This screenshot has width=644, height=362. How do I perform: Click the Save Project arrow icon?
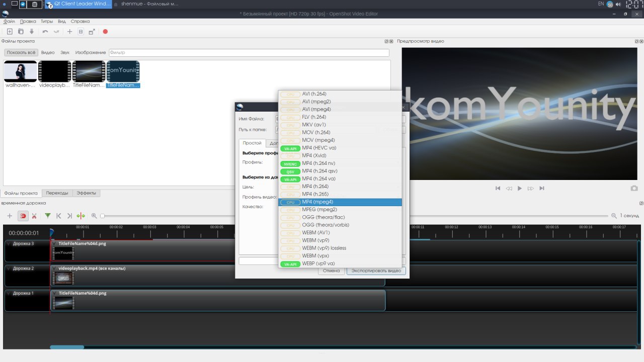pyautogui.click(x=32, y=32)
